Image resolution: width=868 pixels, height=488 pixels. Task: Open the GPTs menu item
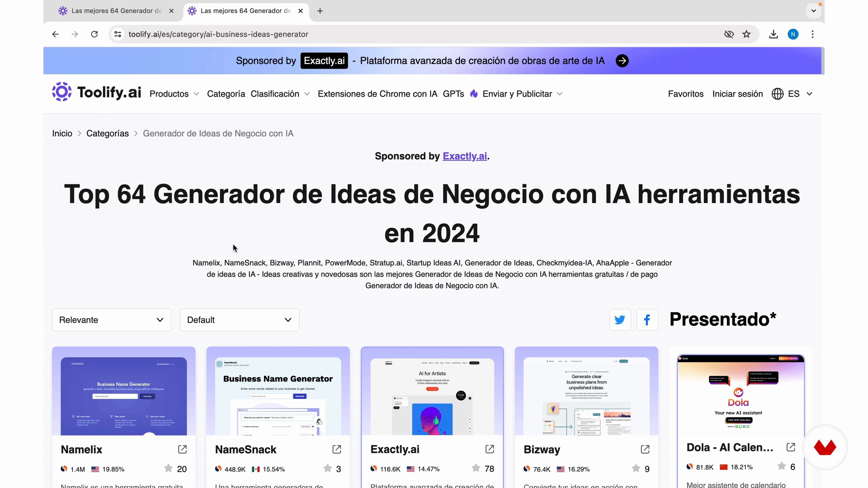pyautogui.click(x=453, y=94)
